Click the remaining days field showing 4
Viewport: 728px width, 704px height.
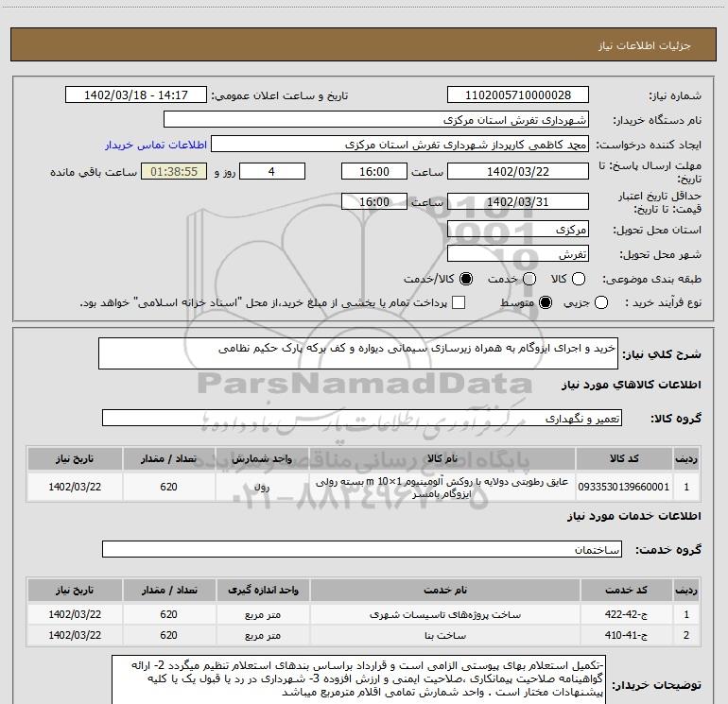[272, 171]
